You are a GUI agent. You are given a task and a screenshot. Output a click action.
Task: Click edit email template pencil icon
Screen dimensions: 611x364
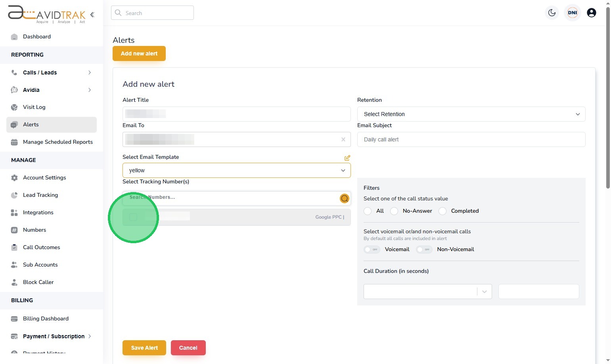347,158
